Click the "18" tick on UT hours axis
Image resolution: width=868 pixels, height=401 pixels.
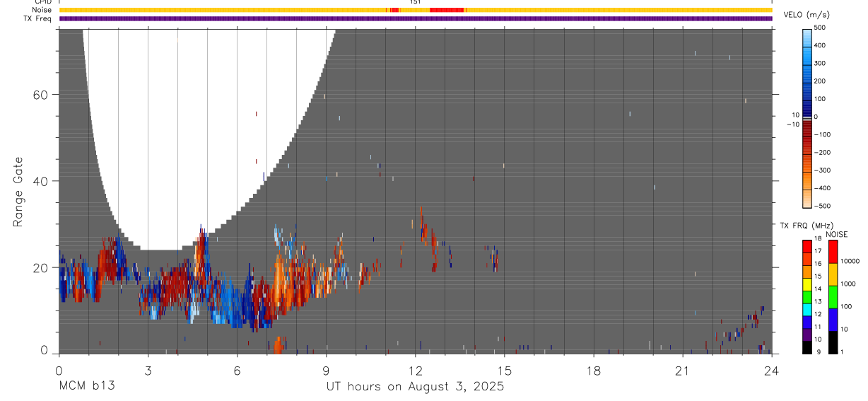(x=594, y=370)
